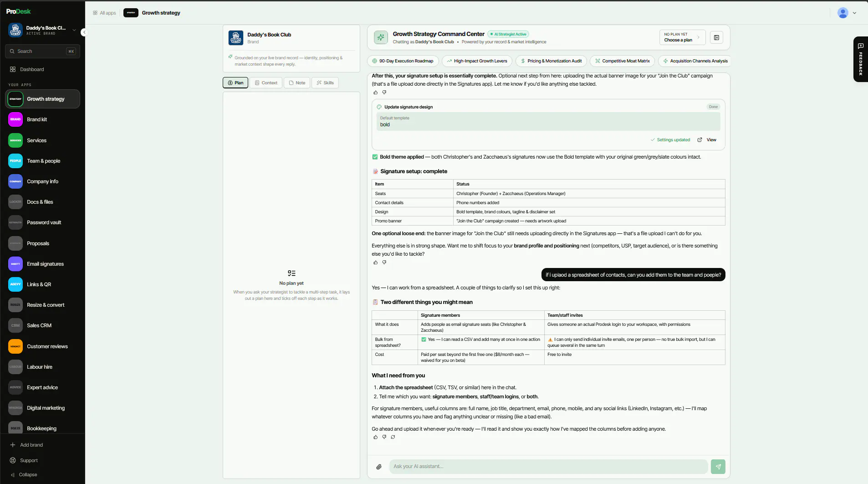The height and width of the screenshot is (484, 868).
Task: Switch to the Skills tab
Action: (x=325, y=83)
